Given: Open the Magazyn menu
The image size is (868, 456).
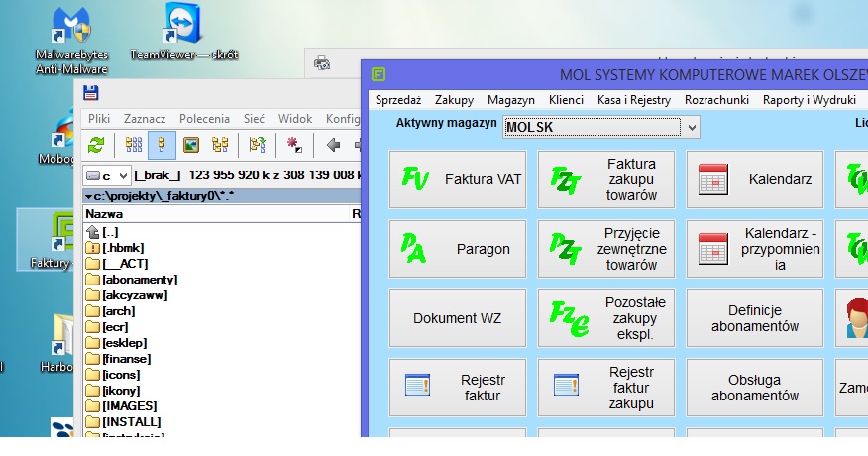Looking at the screenshot, I should pyautogui.click(x=511, y=100).
